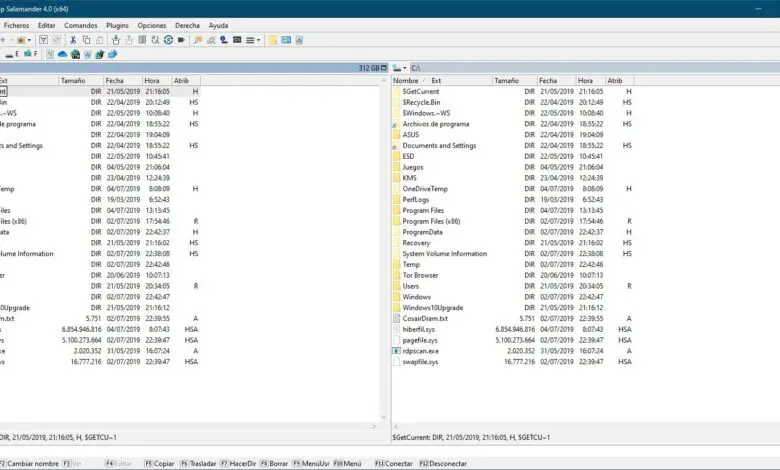Click the user silhouette toolbar icon
This screenshot has width=780, height=470.
(224, 40)
